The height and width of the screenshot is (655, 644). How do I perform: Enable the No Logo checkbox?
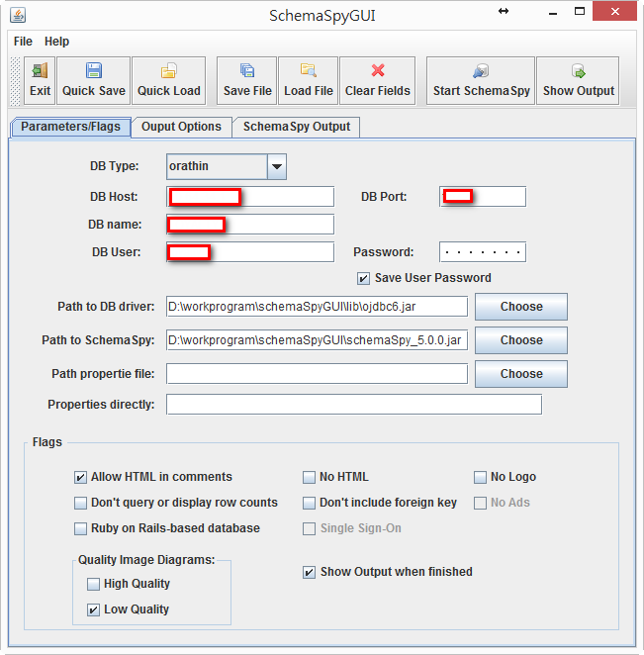pyautogui.click(x=480, y=477)
